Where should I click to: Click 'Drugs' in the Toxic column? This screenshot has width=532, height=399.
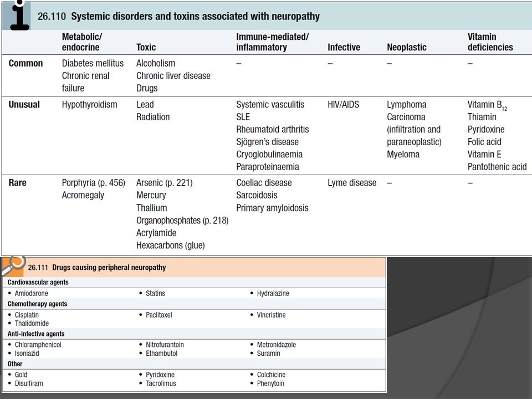tap(147, 88)
